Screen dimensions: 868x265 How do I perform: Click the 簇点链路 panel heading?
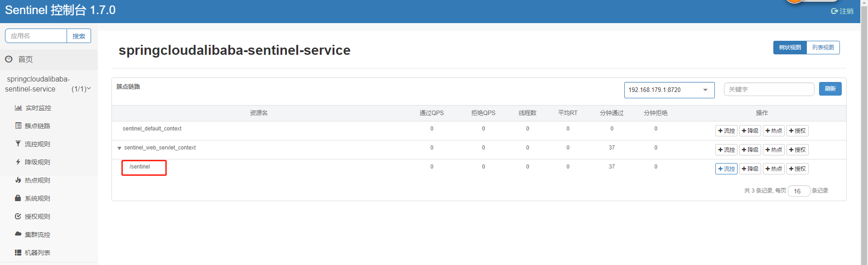(128, 87)
